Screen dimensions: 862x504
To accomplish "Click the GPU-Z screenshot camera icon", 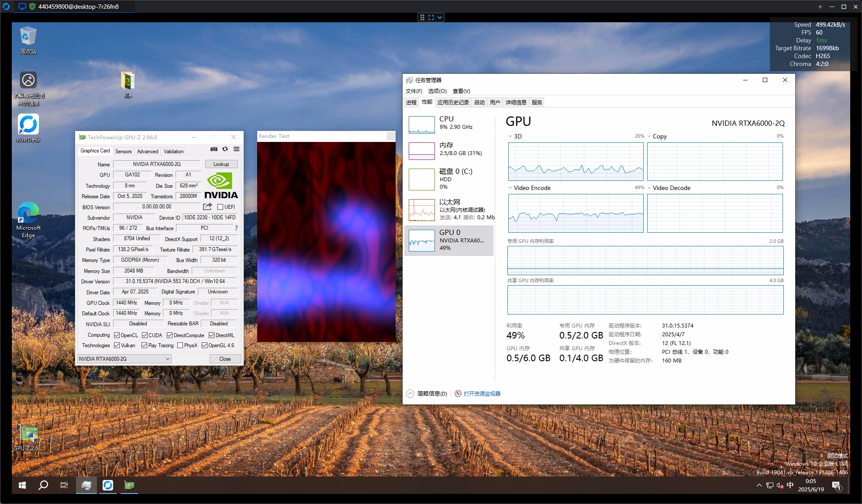I will [214, 149].
